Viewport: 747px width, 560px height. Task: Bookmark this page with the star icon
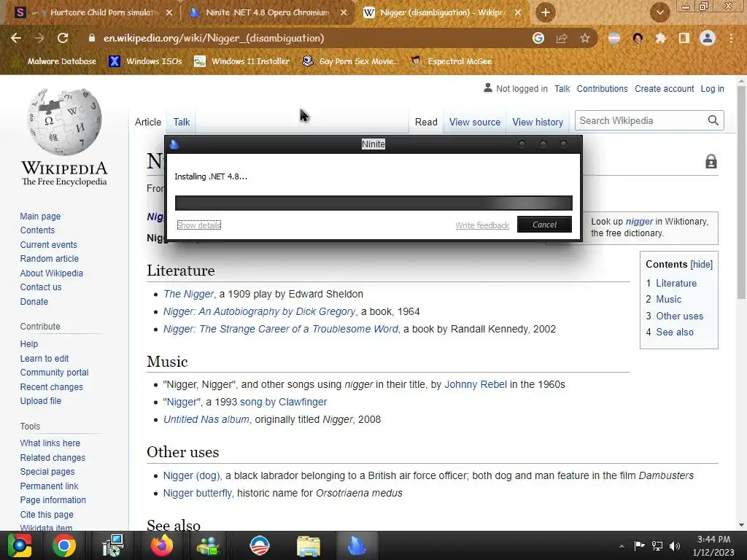[x=585, y=38]
